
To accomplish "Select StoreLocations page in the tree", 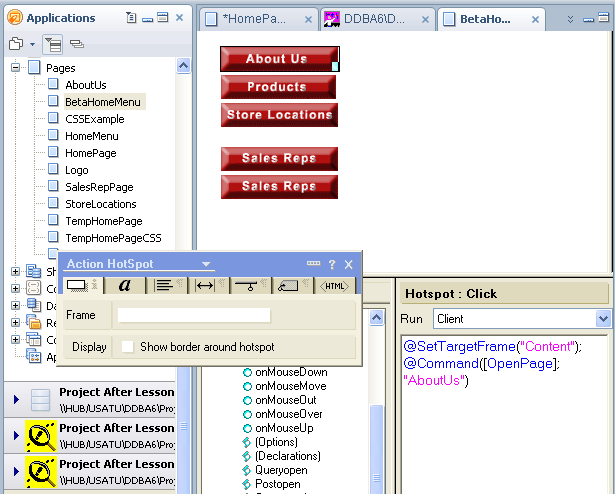I will pyautogui.click(x=100, y=204).
